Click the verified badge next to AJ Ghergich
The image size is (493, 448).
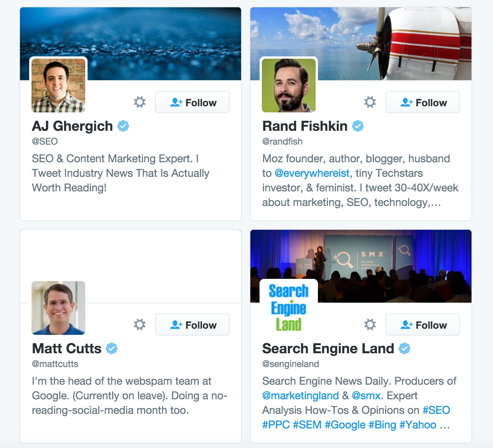pos(123,125)
